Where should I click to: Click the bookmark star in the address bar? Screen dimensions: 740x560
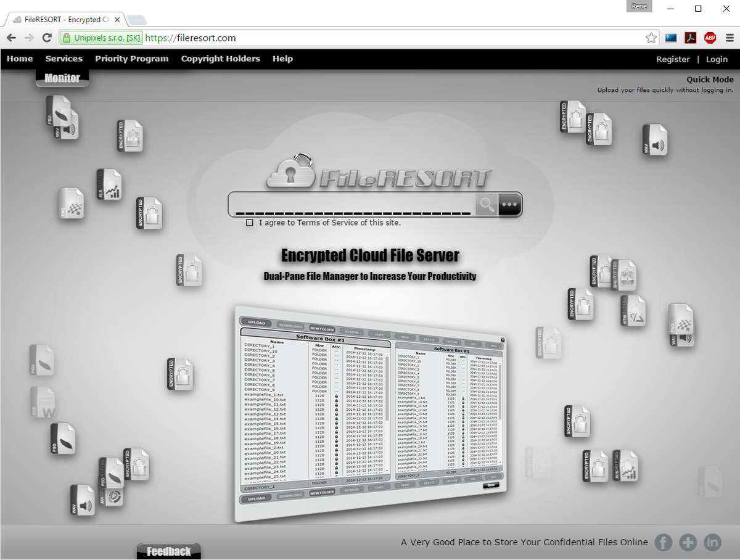(651, 38)
